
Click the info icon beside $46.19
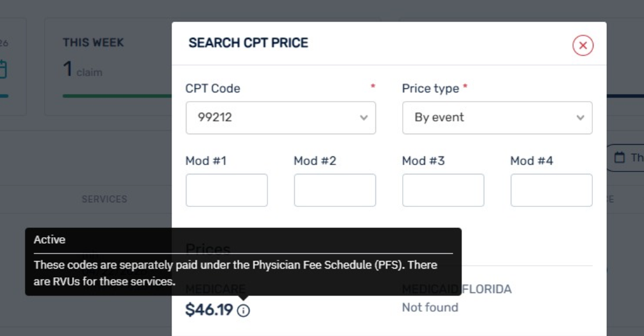pos(244,311)
